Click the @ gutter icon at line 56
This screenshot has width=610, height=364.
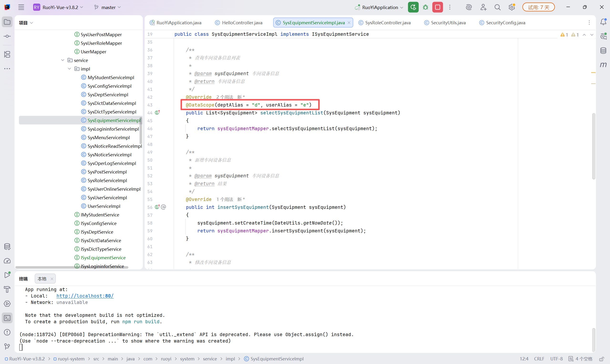[x=164, y=207]
